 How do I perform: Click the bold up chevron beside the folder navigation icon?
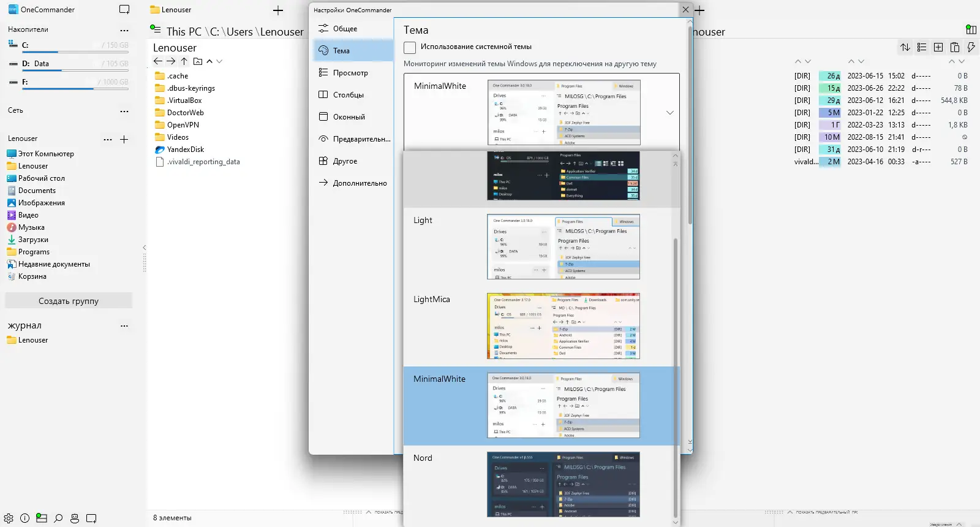209,61
